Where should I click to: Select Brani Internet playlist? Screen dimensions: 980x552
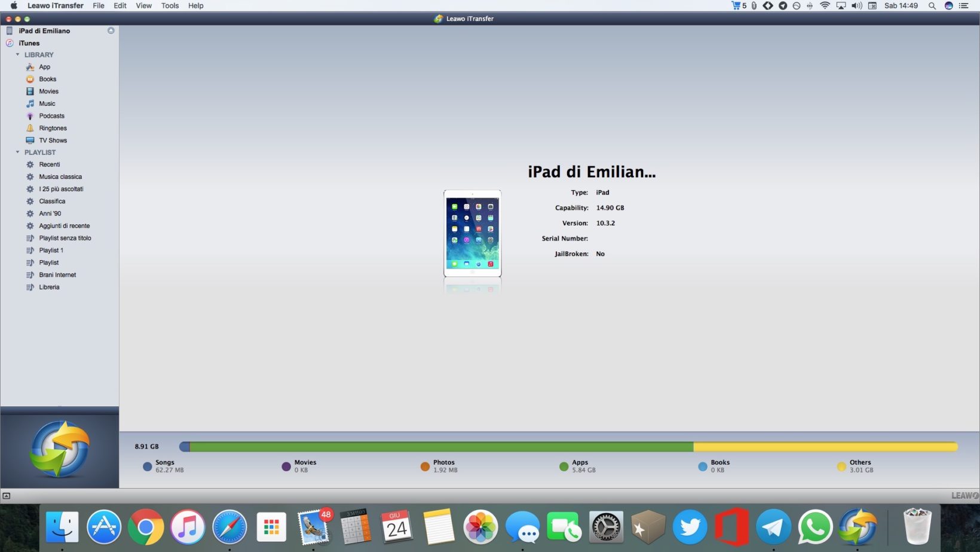57,275
